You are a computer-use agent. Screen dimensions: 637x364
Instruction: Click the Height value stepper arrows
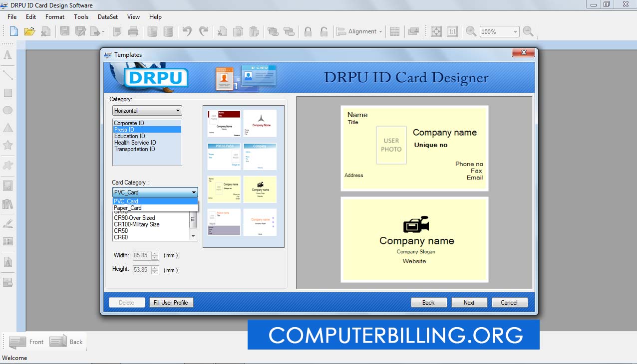click(x=155, y=270)
